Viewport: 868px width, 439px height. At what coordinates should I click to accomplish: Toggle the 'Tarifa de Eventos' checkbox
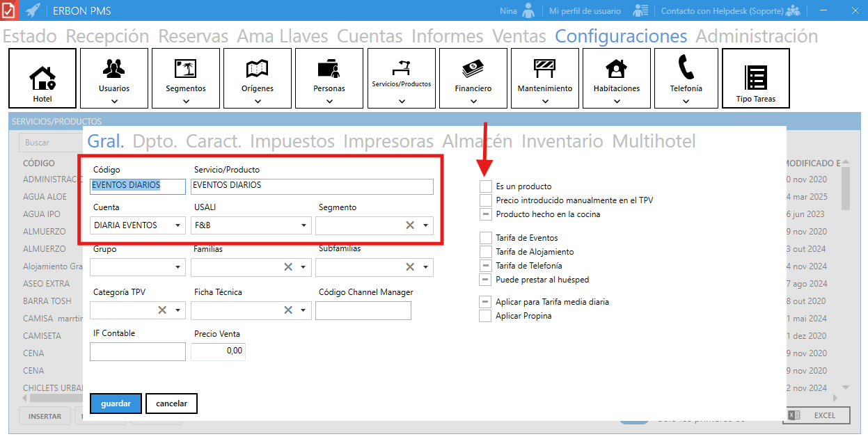coord(485,238)
